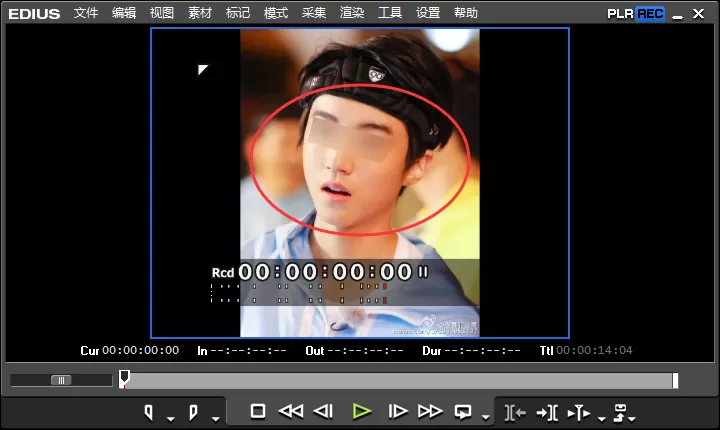
Task: Open the 设置 menu
Action: 428,13
